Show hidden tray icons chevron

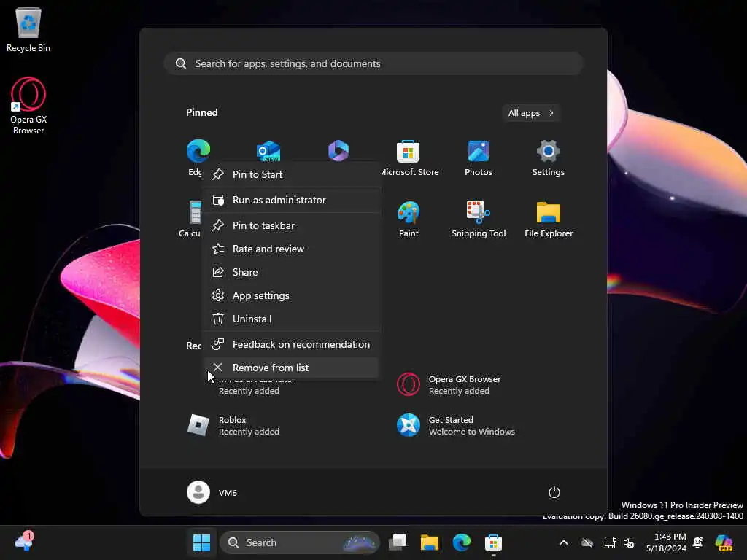point(564,542)
